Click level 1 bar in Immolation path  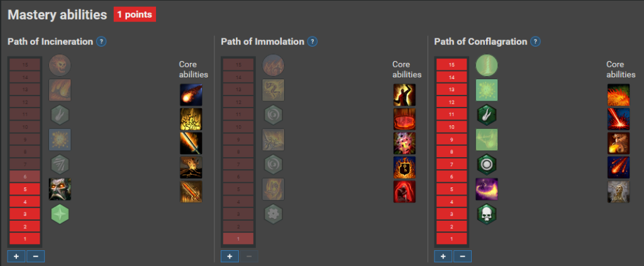(238, 238)
